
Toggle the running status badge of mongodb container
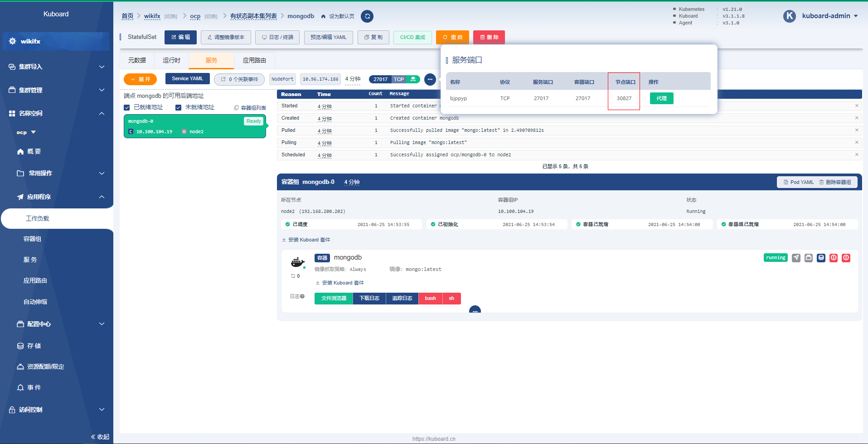point(775,257)
